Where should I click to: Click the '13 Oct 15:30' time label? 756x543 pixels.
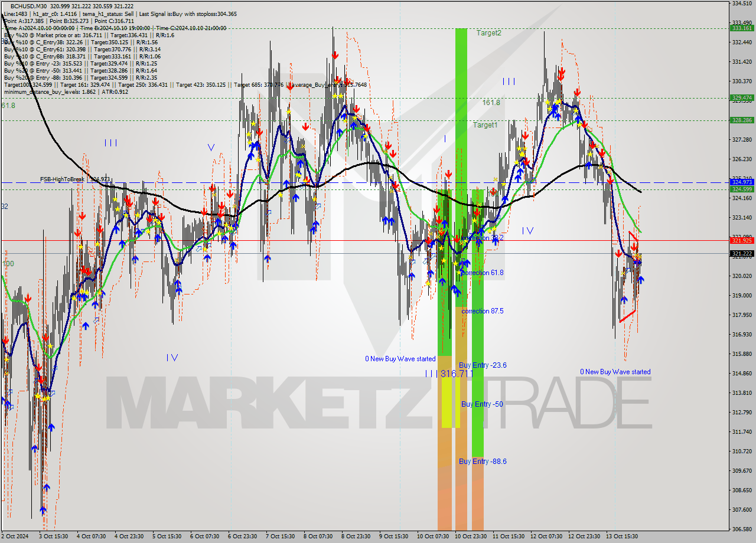[x=621, y=537]
